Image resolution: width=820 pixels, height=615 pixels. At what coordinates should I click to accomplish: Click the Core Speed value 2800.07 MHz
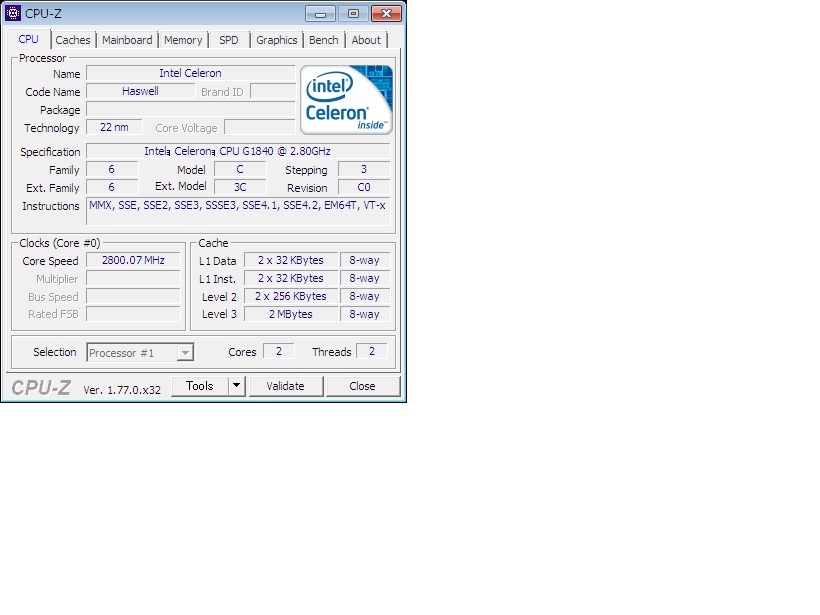point(133,260)
